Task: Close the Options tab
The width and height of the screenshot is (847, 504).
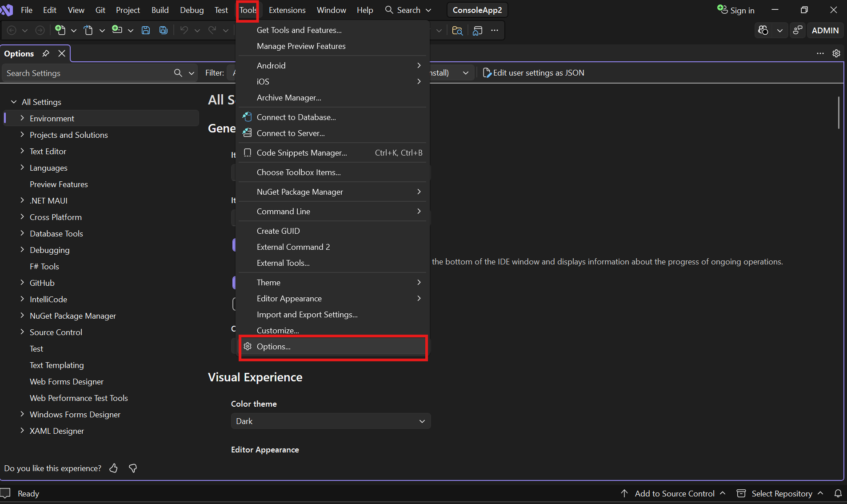Action: click(62, 53)
